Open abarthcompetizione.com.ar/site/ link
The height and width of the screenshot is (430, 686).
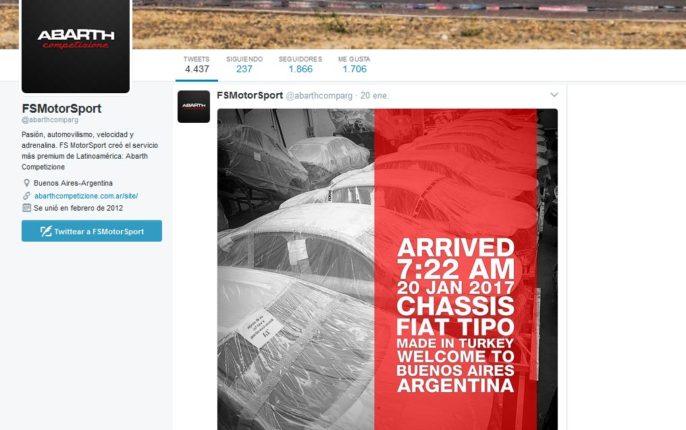[x=86, y=196]
